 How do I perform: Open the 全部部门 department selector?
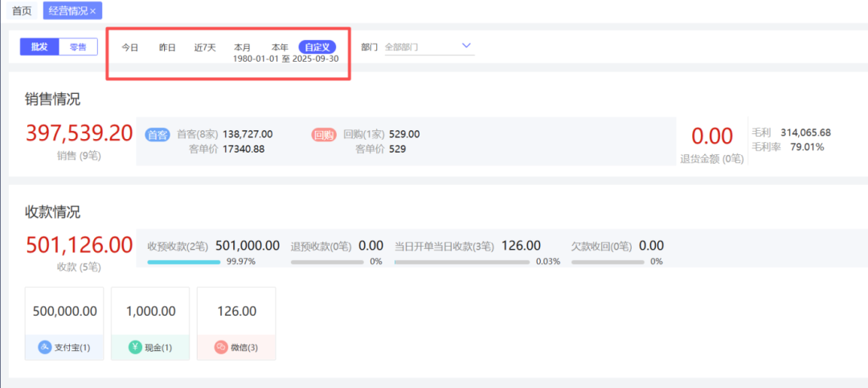click(x=418, y=47)
